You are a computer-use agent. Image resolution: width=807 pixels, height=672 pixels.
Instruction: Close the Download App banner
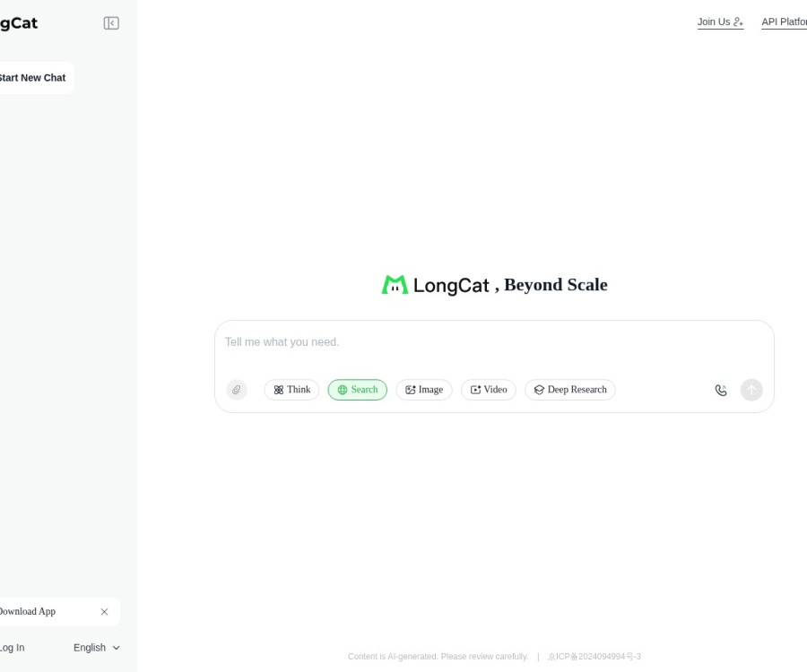click(105, 611)
